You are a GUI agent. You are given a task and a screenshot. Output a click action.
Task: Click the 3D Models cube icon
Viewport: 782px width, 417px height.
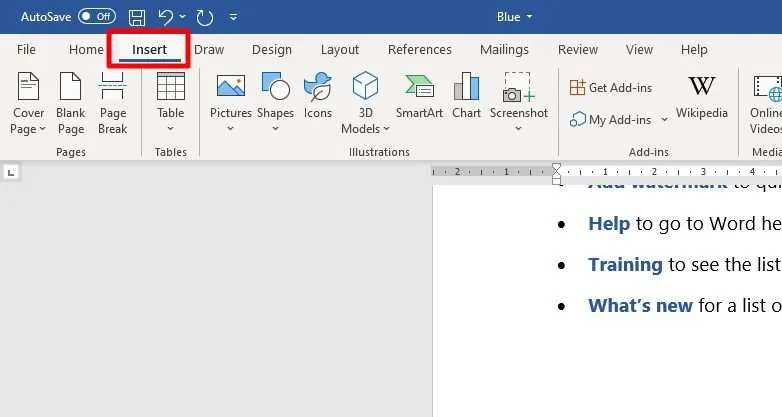(x=365, y=86)
